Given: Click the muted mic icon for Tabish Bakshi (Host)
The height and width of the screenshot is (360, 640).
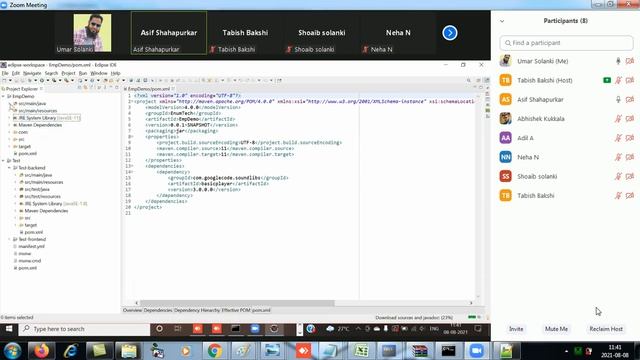Looking at the screenshot, I should coord(618,80).
